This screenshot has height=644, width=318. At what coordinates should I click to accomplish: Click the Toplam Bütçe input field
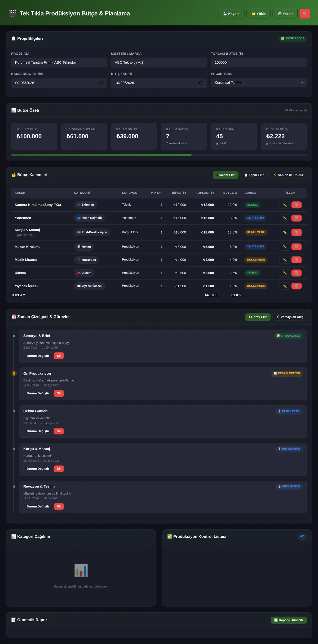[x=259, y=63]
